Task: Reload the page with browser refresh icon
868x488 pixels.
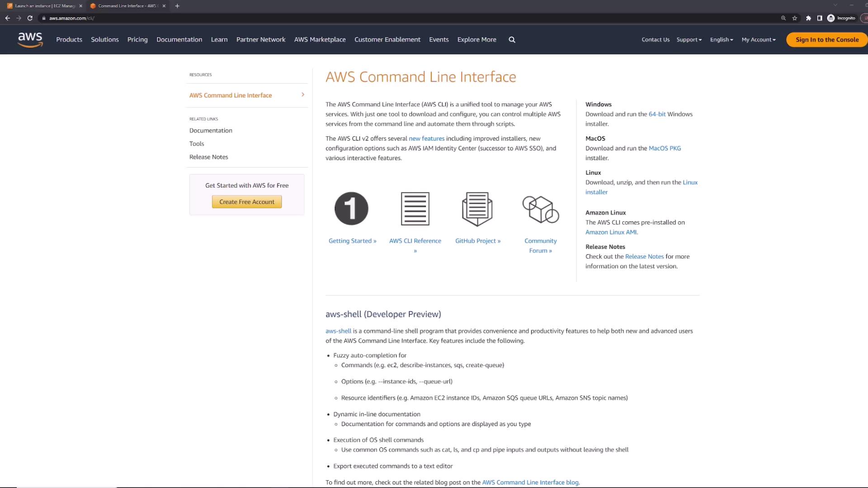Action: 30,18
